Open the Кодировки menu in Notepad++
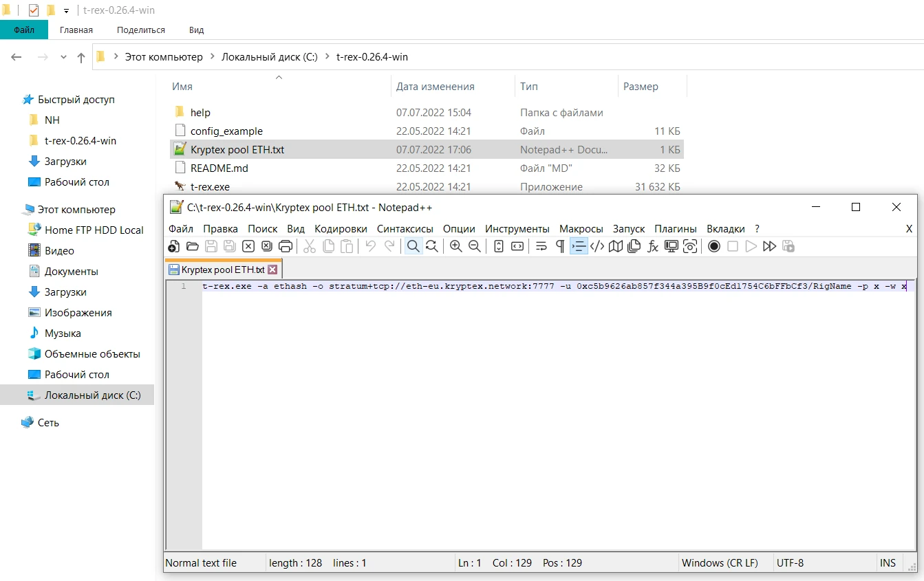 coord(341,228)
